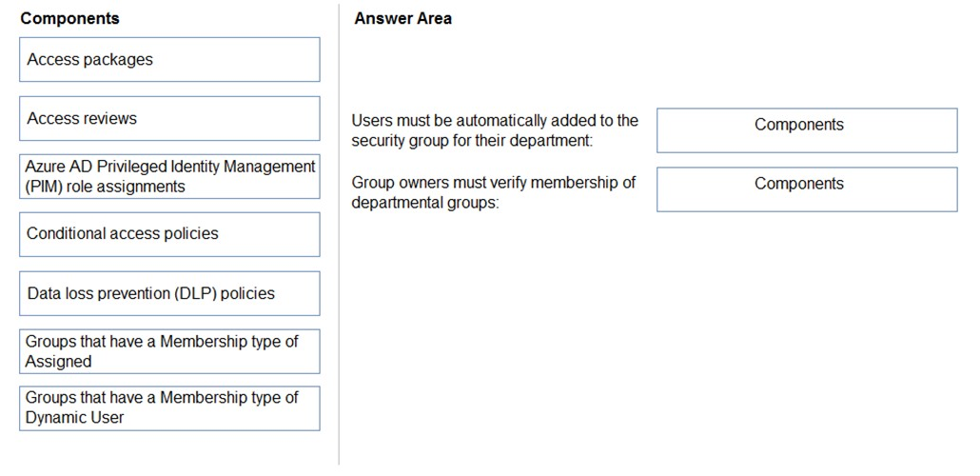Screen dimensions: 980x476
Task: Click Data loss prevention (DLP) policies box
Action: point(169,293)
